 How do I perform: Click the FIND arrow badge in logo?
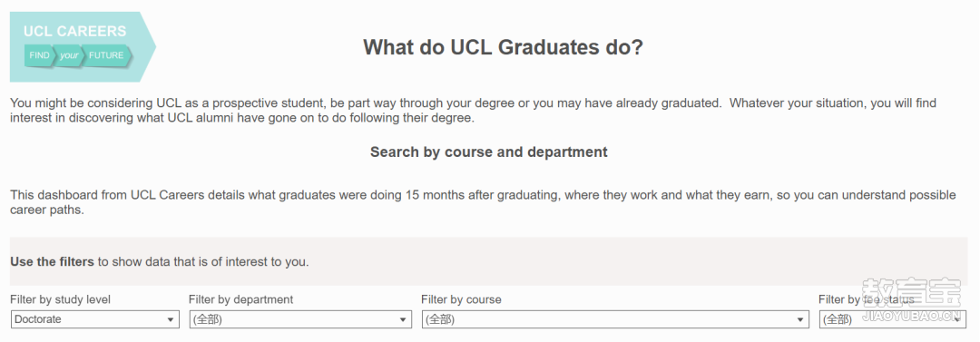(39, 55)
